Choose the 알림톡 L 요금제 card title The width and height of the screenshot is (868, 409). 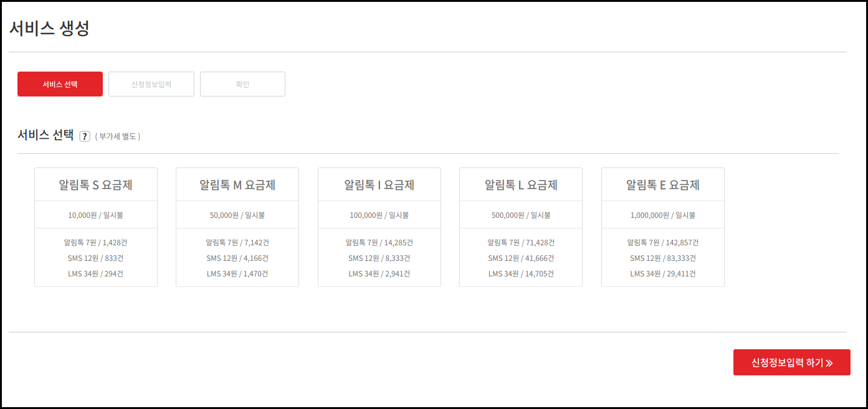pyautogui.click(x=521, y=185)
